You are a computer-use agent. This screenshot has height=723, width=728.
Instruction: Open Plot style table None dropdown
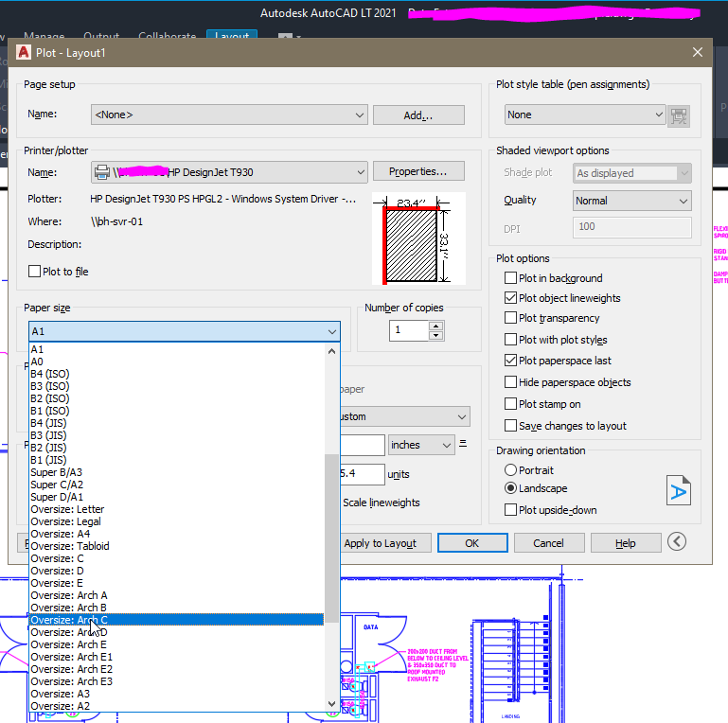click(x=585, y=115)
